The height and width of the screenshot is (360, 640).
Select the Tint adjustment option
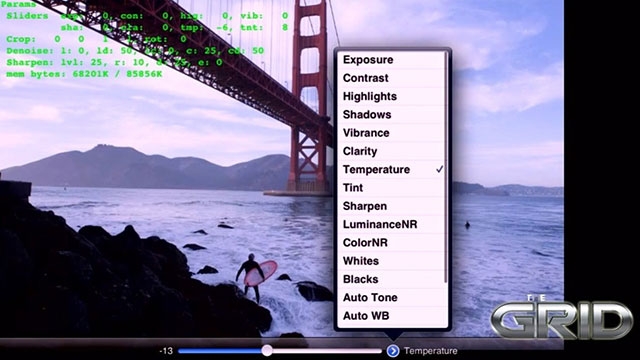[391, 188]
